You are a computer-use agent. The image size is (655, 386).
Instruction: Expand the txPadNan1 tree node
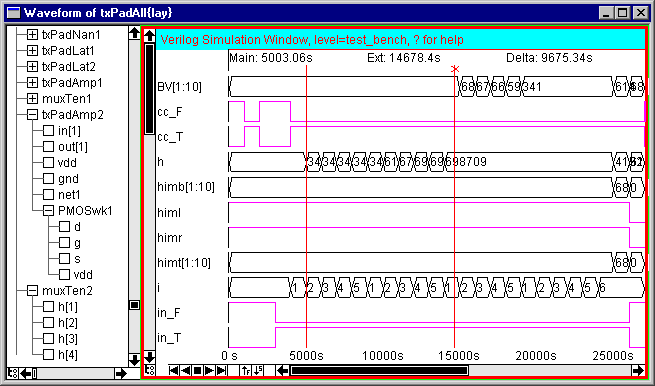click(32, 35)
